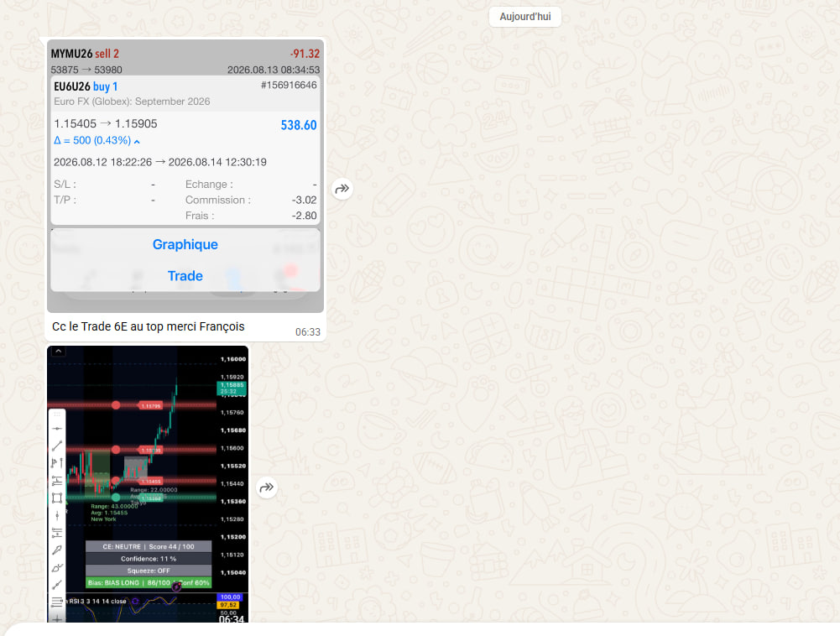The height and width of the screenshot is (636, 840).
Task: Click the -91.32 loss value
Action: (x=305, y=54)
